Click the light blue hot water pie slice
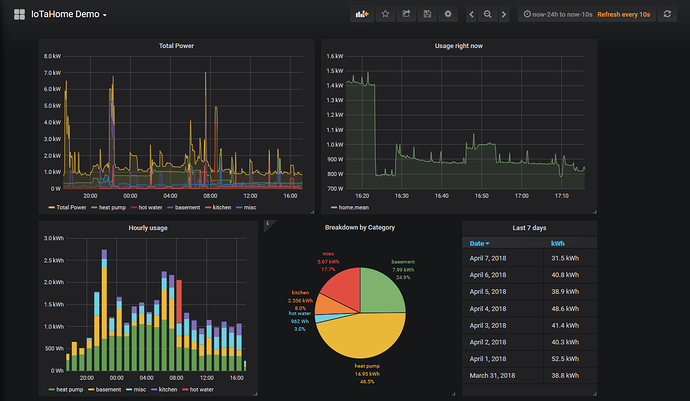Image resolution: width=690 pixels, height=401 pixels. point(327,318)
